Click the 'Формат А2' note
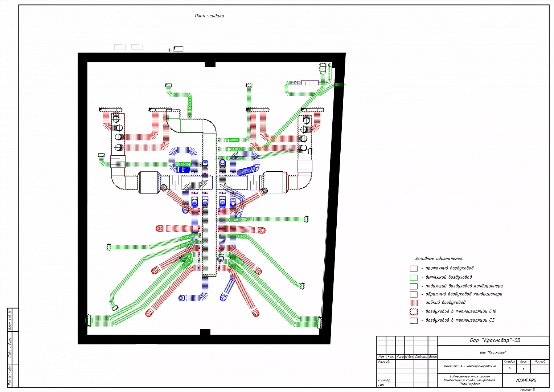 point(528,389)
